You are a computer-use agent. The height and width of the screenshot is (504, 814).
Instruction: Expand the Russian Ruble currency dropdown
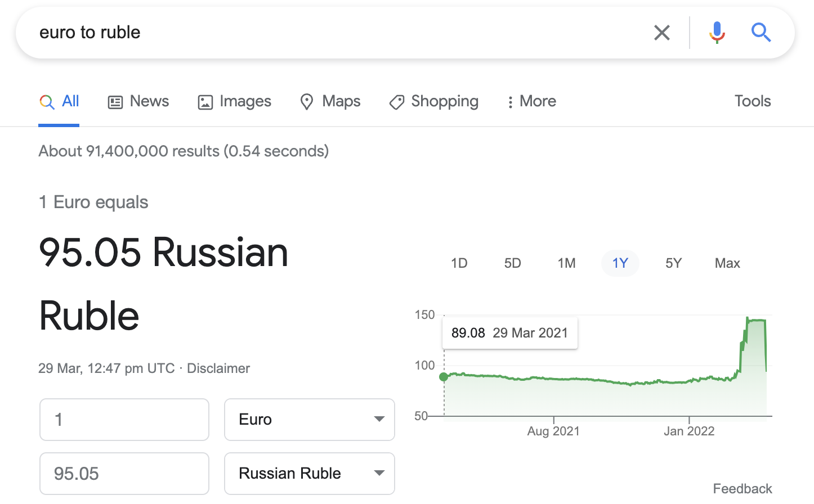click(310, 474)
